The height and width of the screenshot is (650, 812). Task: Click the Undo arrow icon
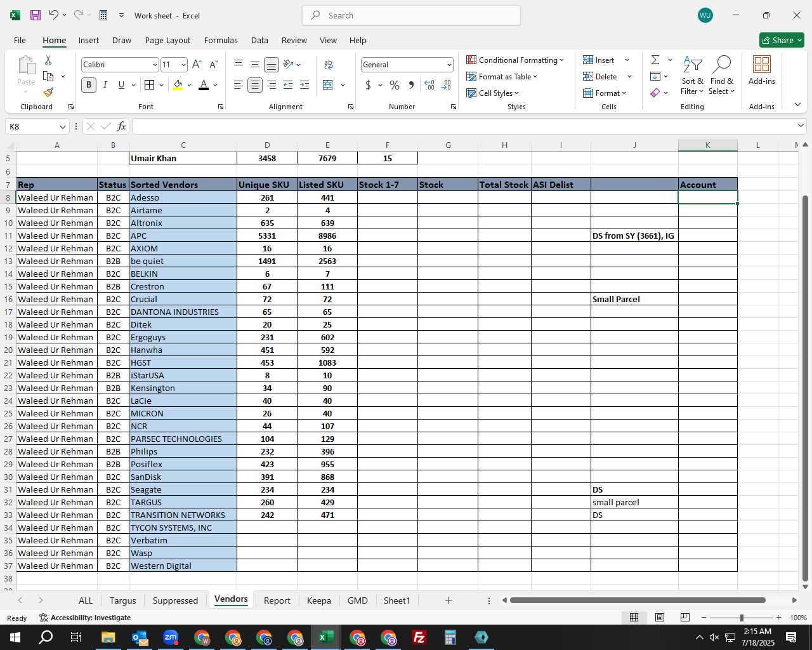pos(54,15)
